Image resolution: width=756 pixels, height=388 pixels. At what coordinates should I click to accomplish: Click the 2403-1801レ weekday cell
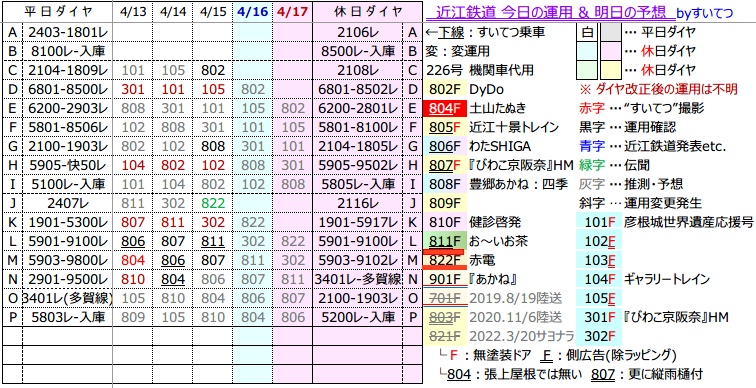68,33
